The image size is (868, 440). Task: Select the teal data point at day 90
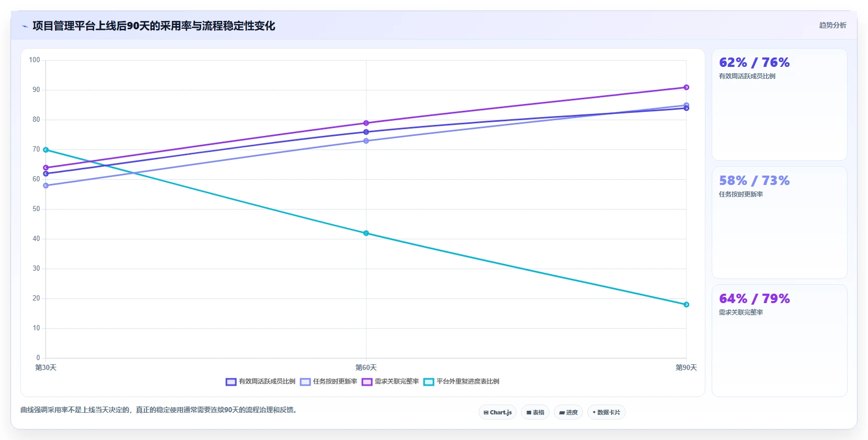[x=686, y=305]
